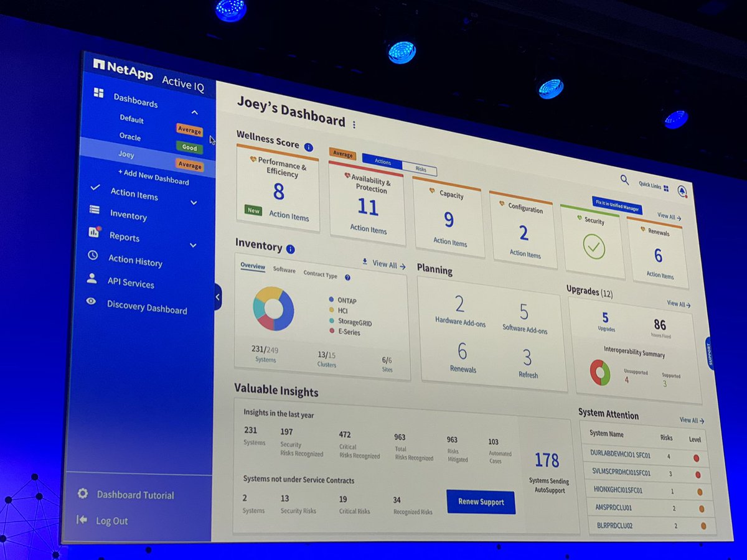747x560 pixels.
Task: Click the ONTAP blue legend dot
Action: [332, 299]
